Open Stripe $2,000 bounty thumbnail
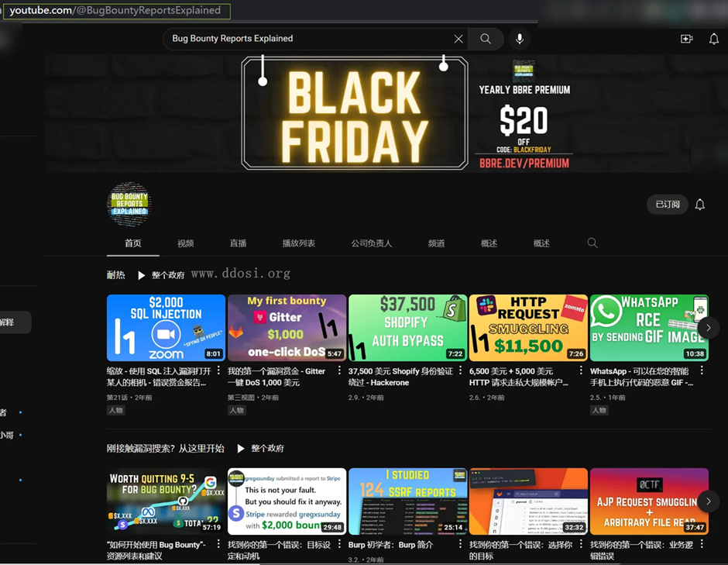This screenshot has height=565, width=728. pos(287,501)
